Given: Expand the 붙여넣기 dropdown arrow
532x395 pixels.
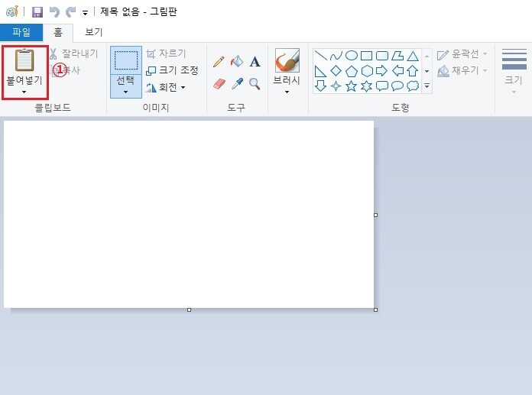Looking at the screenshot, I should 24,92.
